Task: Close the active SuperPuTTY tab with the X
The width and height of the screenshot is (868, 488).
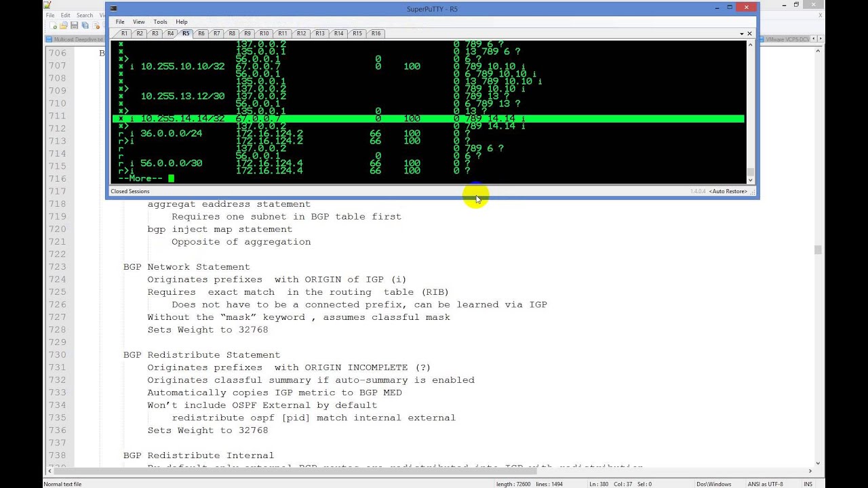Action: (x=749, y=33)
